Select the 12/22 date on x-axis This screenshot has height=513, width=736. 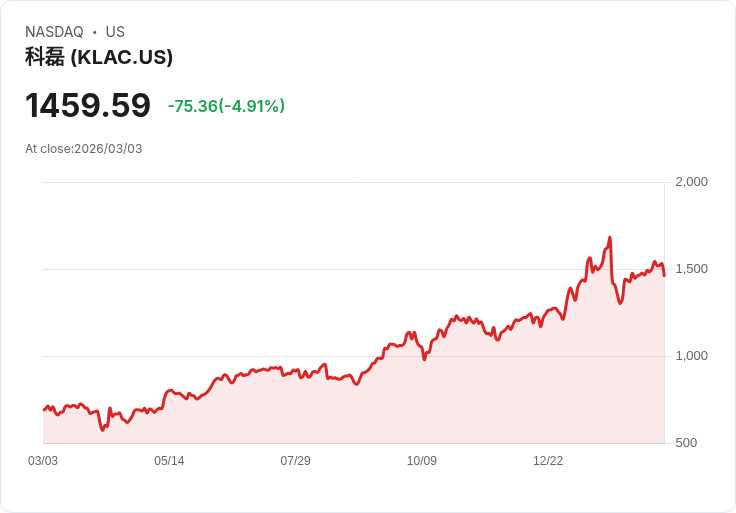[548, 461]
